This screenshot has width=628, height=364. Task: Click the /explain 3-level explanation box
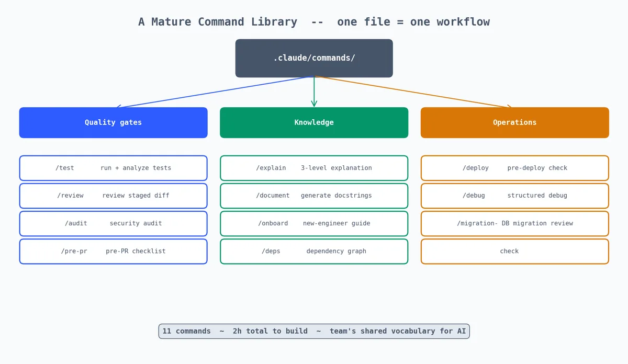pyautogui.click(x=314, y=168)
